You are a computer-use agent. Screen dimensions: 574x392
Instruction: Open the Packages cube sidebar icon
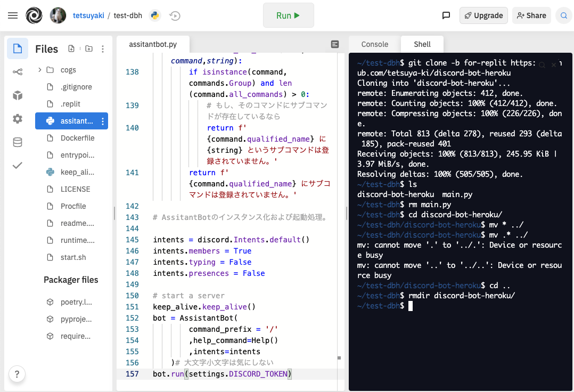[18, 95]
